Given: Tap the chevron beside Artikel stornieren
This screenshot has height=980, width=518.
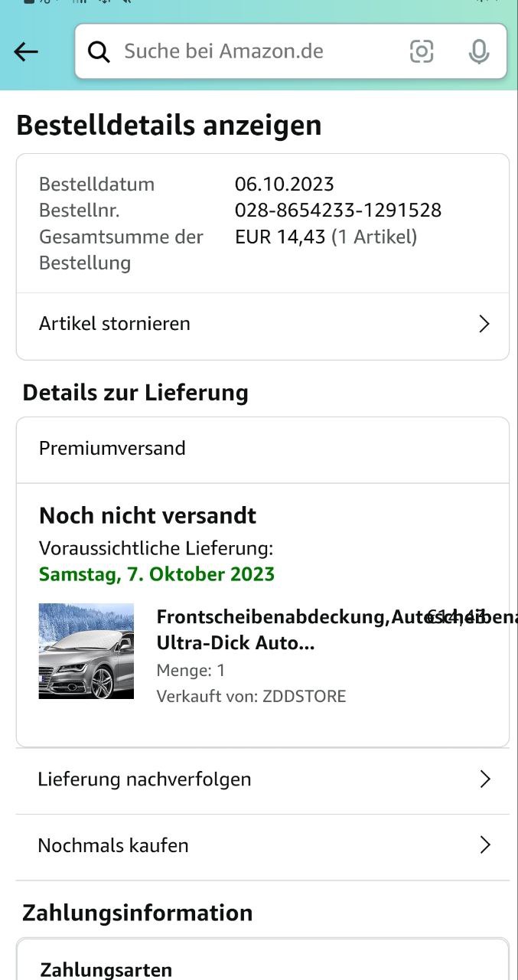Looking at the screenshot, I should (484, 324).
